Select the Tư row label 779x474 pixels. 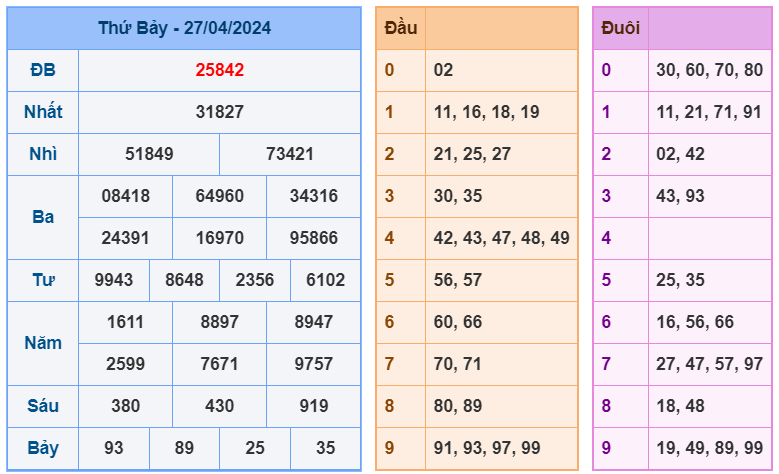point(43,280)
